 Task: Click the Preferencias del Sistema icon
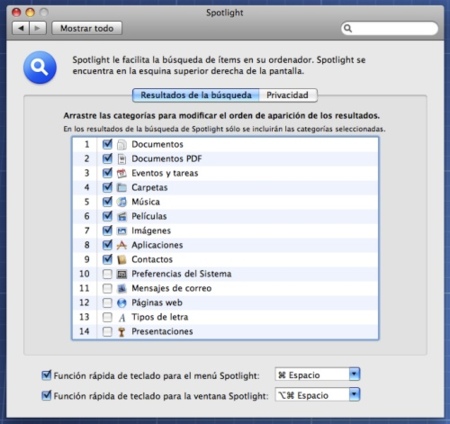(122, 274)
